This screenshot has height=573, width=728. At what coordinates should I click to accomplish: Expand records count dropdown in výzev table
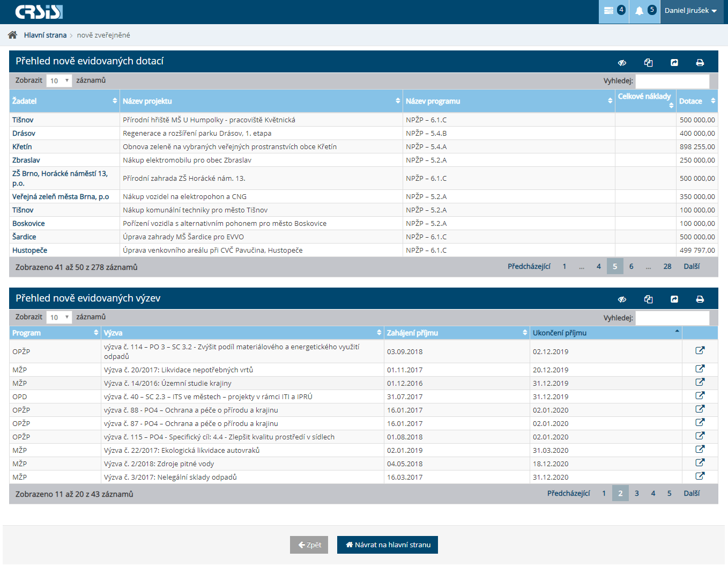pos(59,318)
